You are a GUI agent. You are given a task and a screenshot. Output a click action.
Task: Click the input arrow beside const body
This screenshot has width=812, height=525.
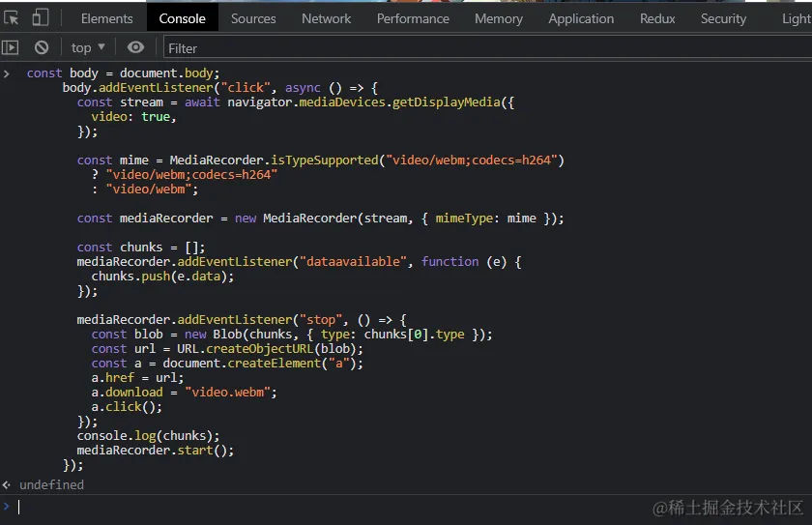[7, 73]
